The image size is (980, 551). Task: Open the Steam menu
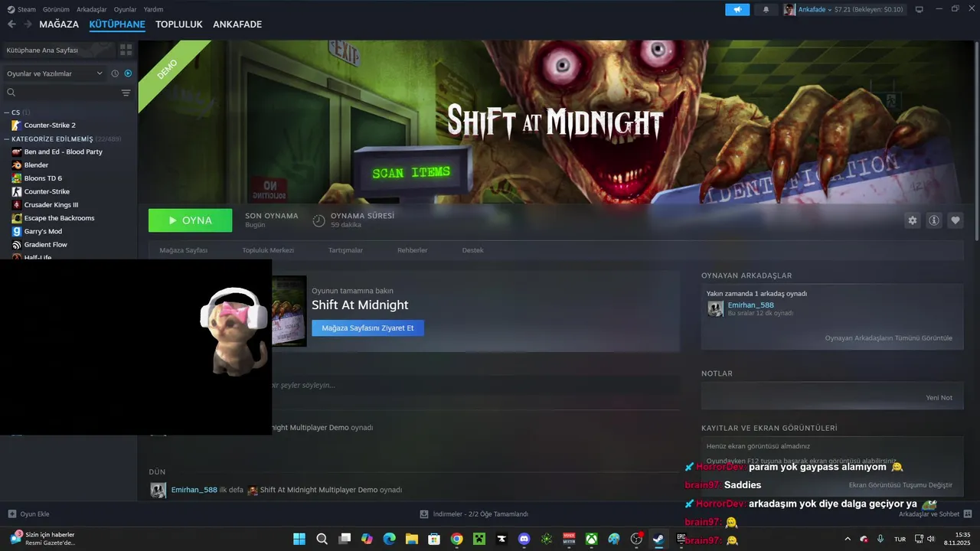[x=21, y=9]
